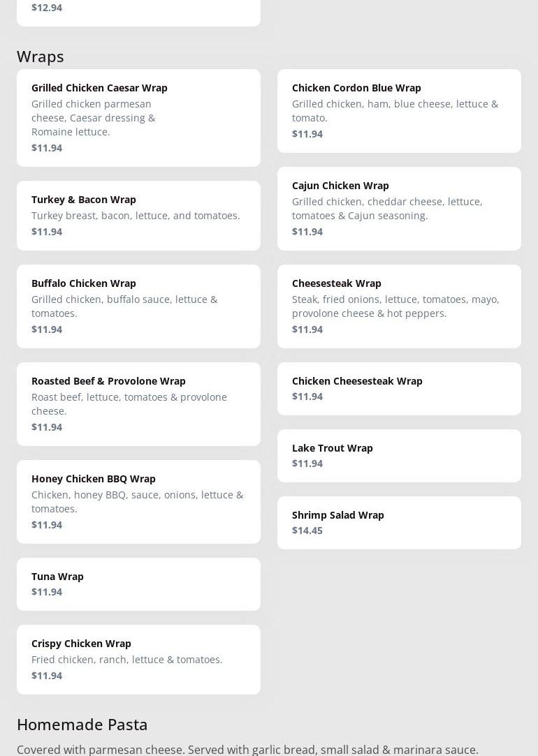Click the Homemade Pasta section description text
Screen dimensions: 538x756
247,749
